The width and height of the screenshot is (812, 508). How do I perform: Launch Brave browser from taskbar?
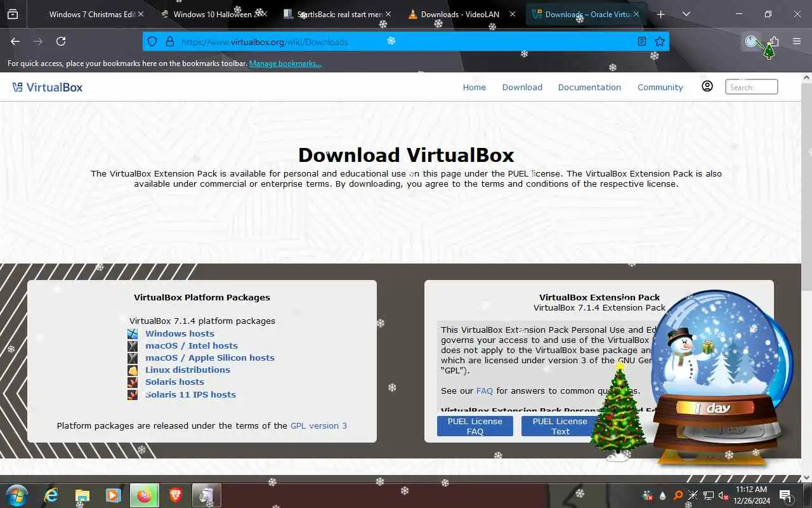[x=176, y=495]
